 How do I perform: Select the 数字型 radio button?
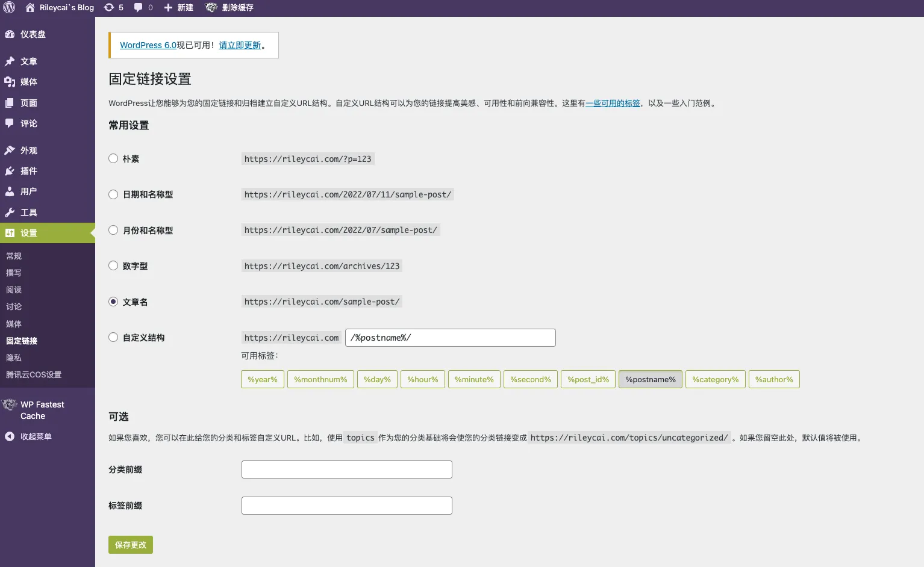coord(113,265)
